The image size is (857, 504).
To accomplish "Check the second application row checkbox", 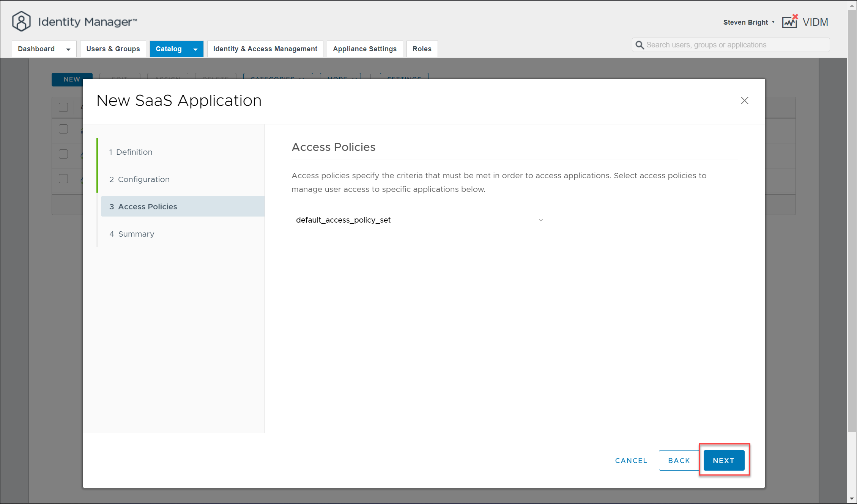I will pyautogui.click(x=63, y=154).
